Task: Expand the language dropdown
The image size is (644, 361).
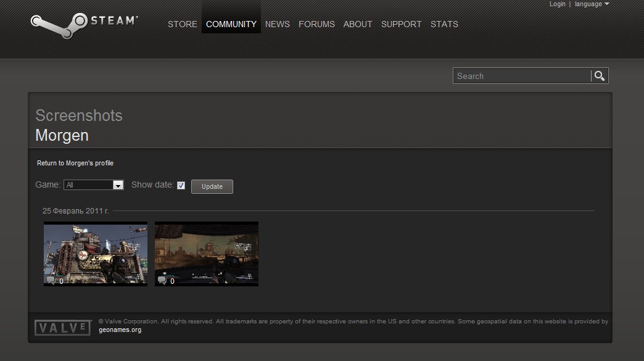Action: coord(592,4)
